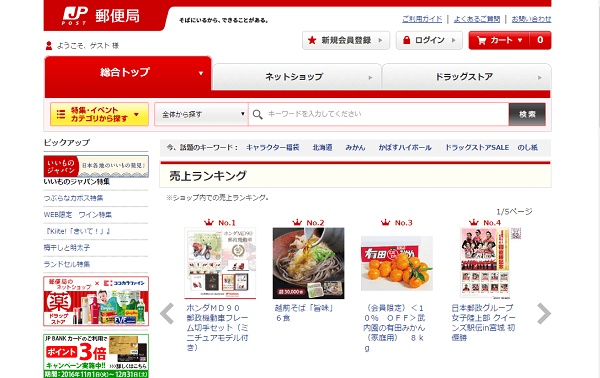Click the keyword search input field
The height and width of the screenshot is (378, 600).
(x=379, y=114)
